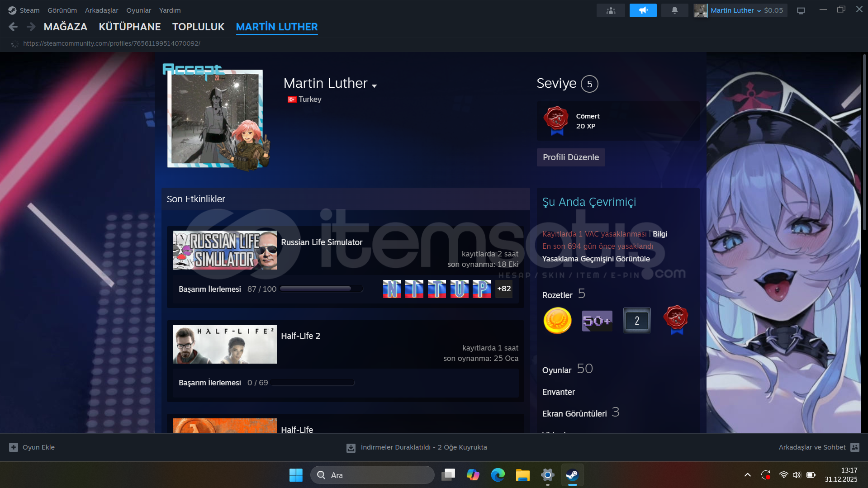Click Half-Life 2 achievement progress bar

coord(313,383)
